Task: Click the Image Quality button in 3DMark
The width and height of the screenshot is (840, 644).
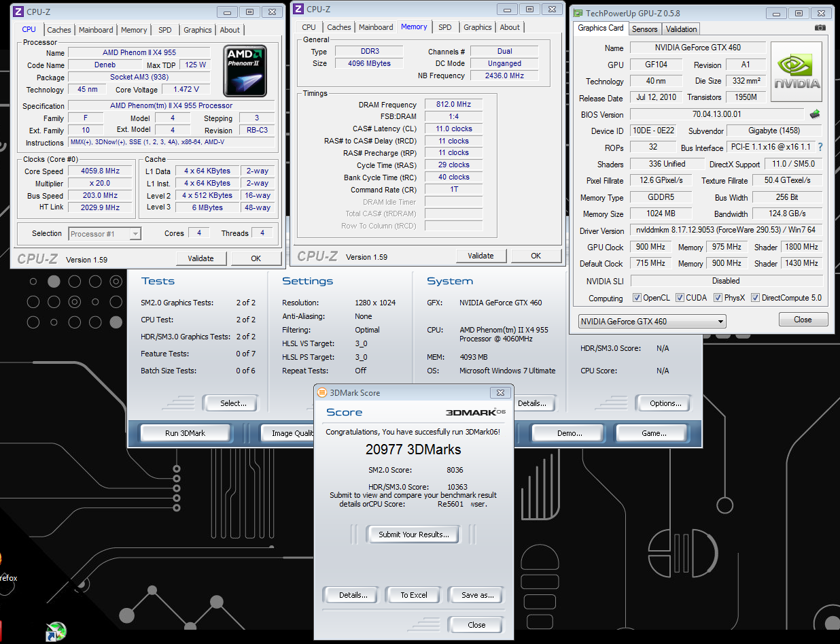Action: pos(289,433)
